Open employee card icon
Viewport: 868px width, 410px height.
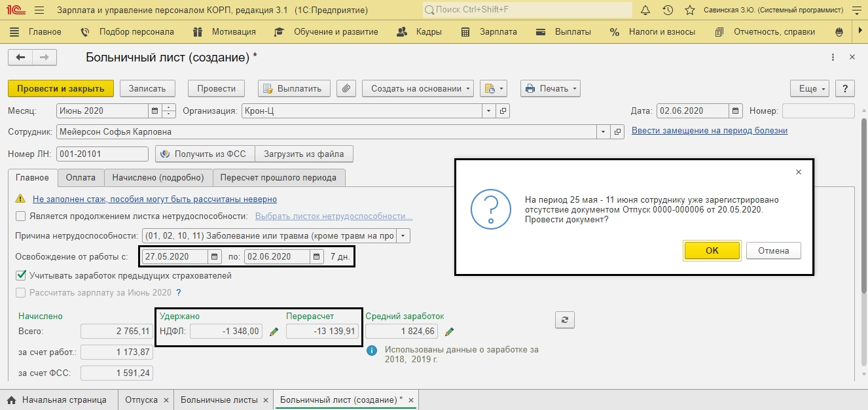click(617, 131)
